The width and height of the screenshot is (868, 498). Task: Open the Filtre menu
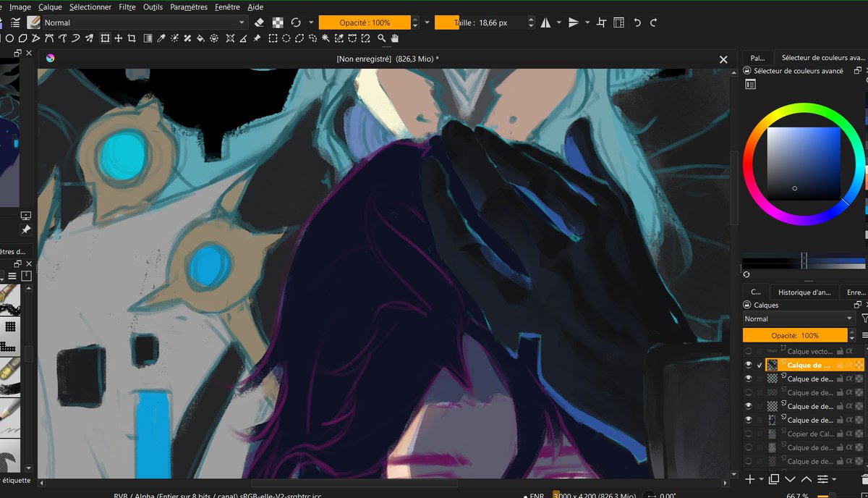coord(127,7)
